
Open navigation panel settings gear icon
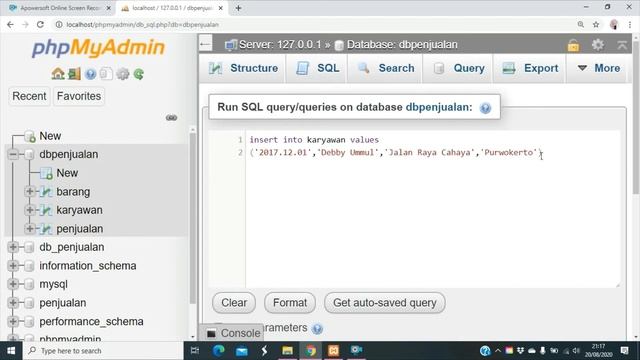(122, 74)
